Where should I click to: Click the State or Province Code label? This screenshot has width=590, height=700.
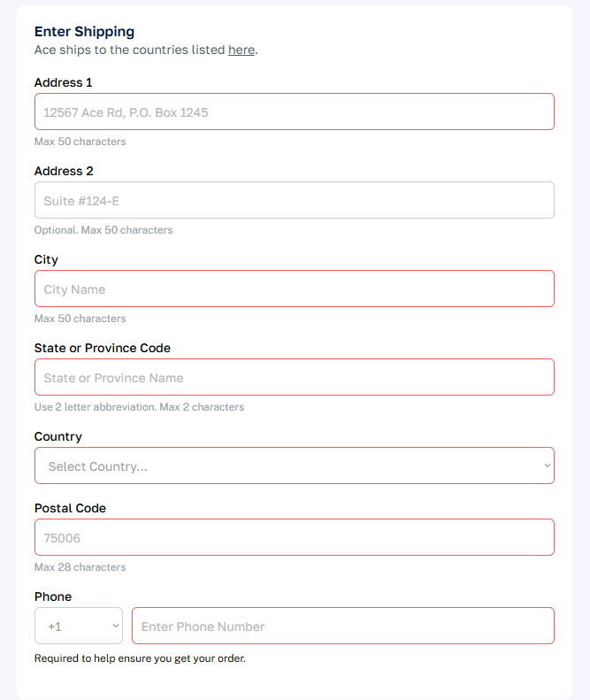(103, 348)
